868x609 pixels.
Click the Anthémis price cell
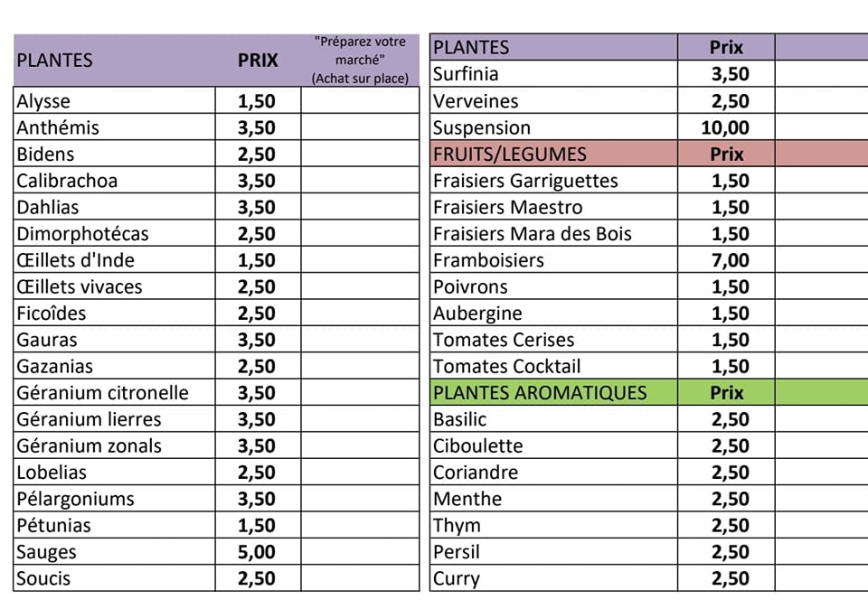258,127
